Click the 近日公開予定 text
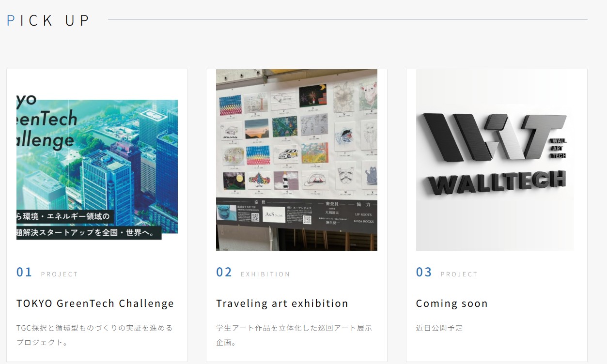The width and height of the screenshot is (607, 364). pos(439,328)
